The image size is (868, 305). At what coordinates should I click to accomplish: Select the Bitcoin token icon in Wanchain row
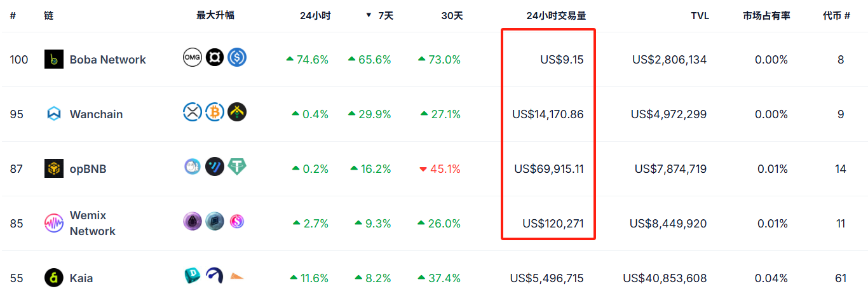[x=215, y=112]
